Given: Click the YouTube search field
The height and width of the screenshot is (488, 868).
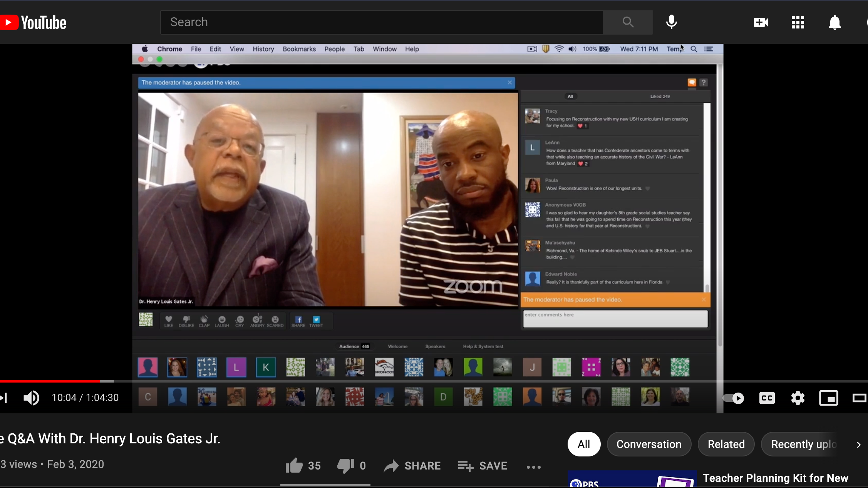Looking at the screenshot, I should [381, 22].
